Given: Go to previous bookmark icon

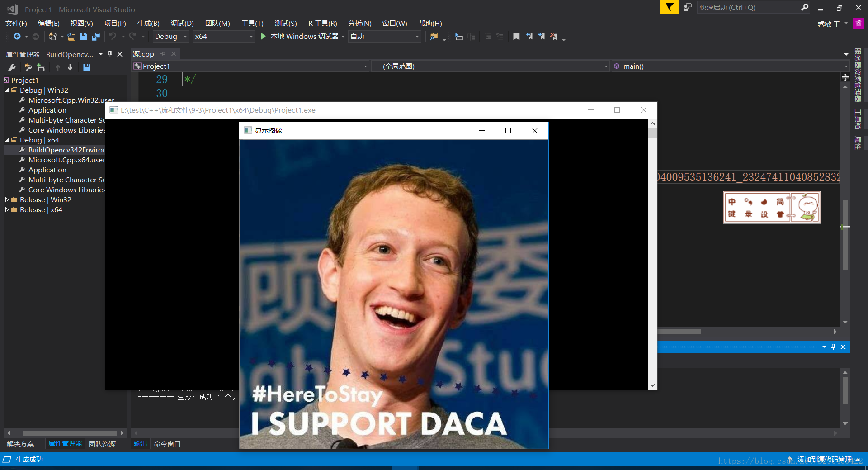Looking at the screenshot, I should tap(529, 36).
